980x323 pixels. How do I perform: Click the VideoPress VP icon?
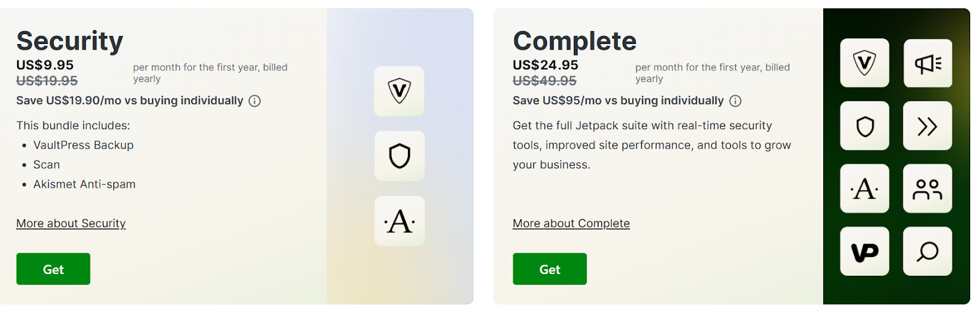click(864, 251)
